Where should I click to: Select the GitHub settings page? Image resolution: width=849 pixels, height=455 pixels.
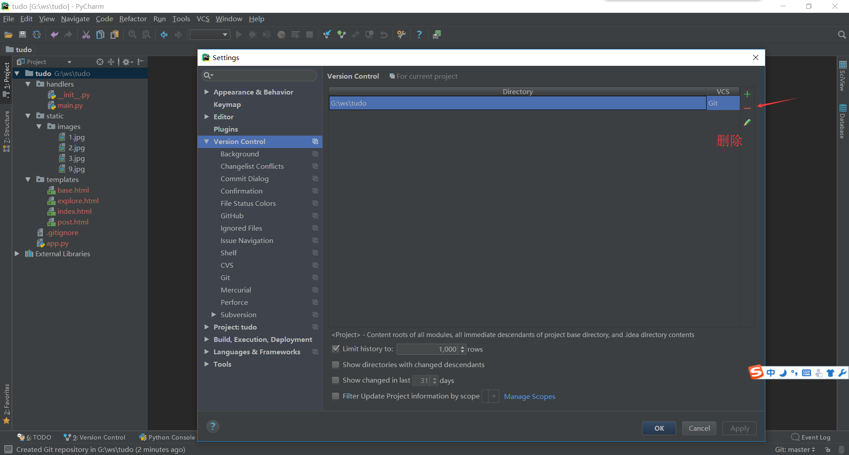pos(232,216)
